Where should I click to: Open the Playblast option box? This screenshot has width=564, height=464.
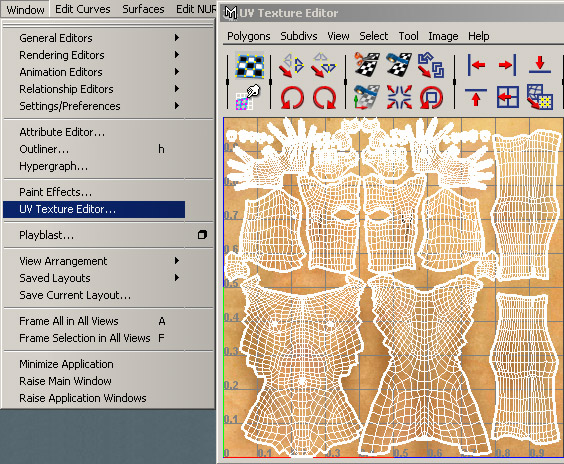[202, 235]
